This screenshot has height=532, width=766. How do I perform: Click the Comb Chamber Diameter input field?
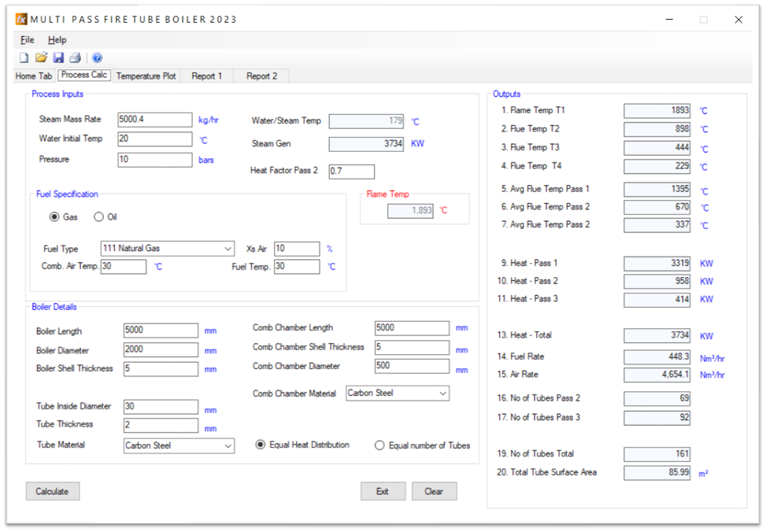click(x=412, y=367)
